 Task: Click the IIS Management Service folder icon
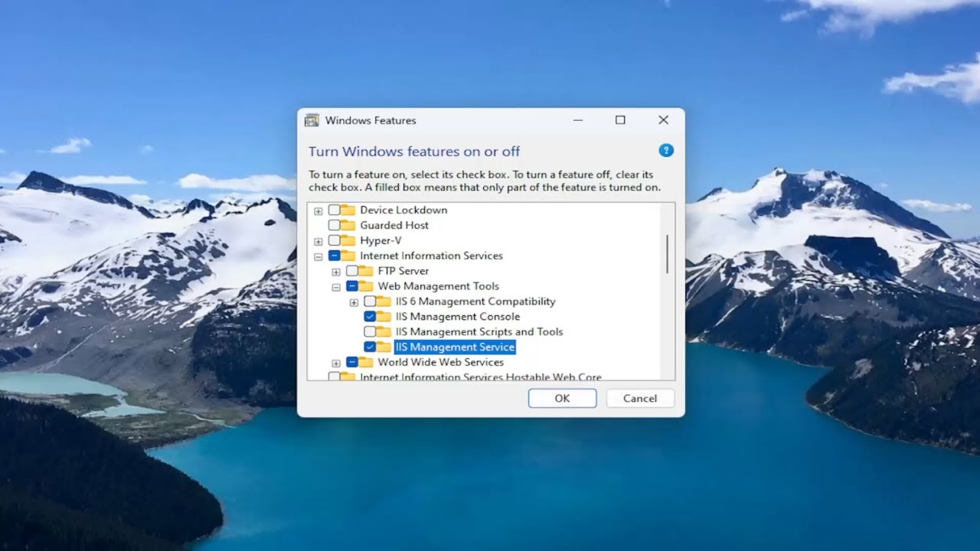pyautogui.click(x=384, y=347)
